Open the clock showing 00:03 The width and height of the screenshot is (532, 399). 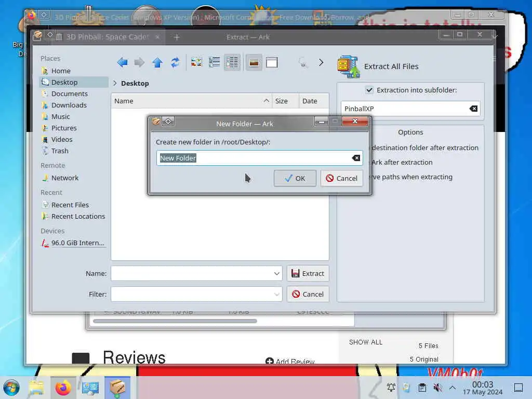[x=483, y=388]
